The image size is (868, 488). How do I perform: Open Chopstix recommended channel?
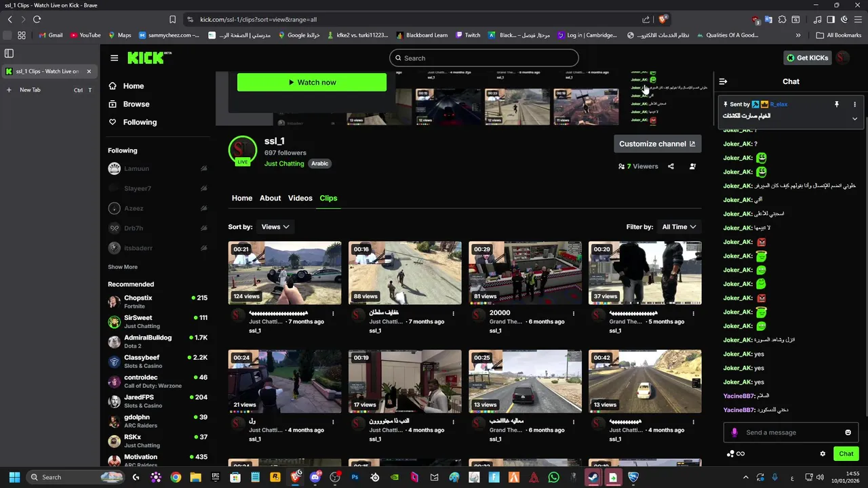(157, 302)
